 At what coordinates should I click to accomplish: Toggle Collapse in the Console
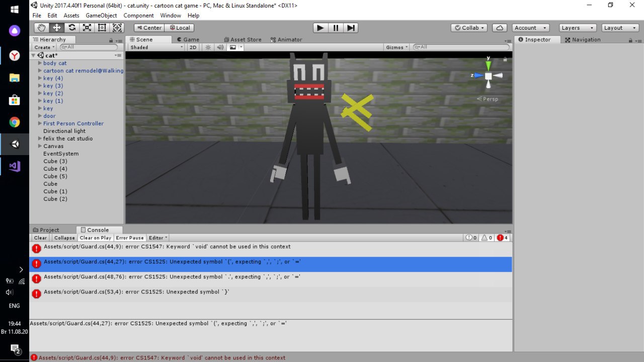click(x=64, y=238)
